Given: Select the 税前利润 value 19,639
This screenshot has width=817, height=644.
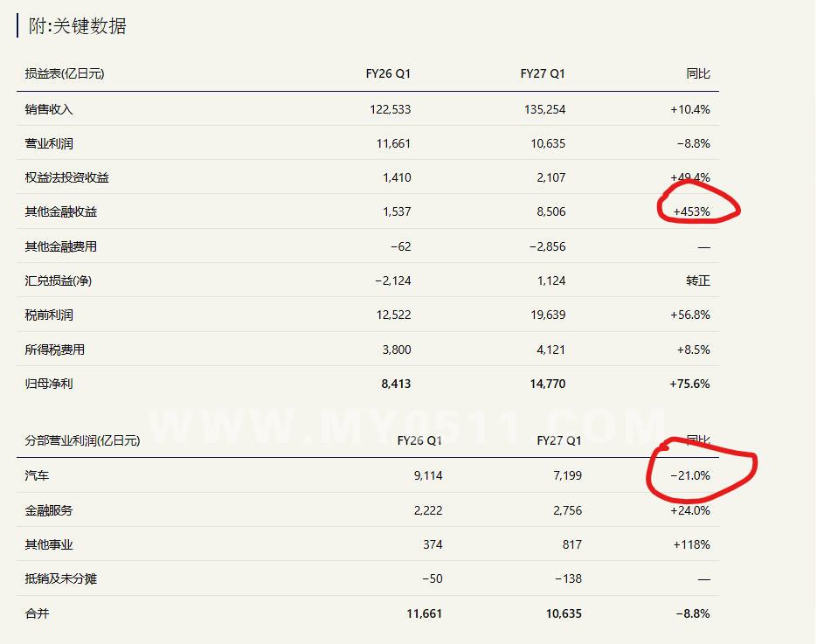Looking at the screenshot, I should tap(548, 315).
